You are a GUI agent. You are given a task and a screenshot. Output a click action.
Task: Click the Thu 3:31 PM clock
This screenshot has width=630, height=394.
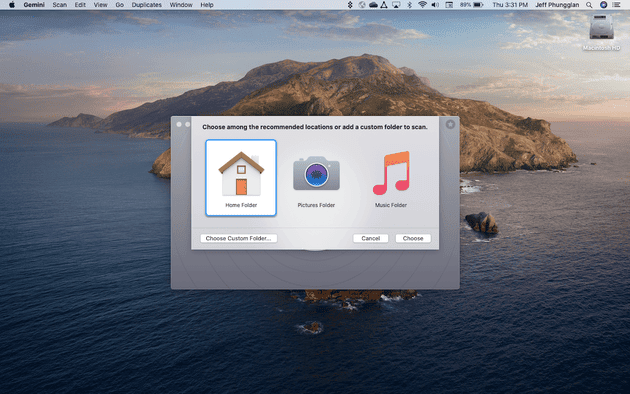(510, 5)
